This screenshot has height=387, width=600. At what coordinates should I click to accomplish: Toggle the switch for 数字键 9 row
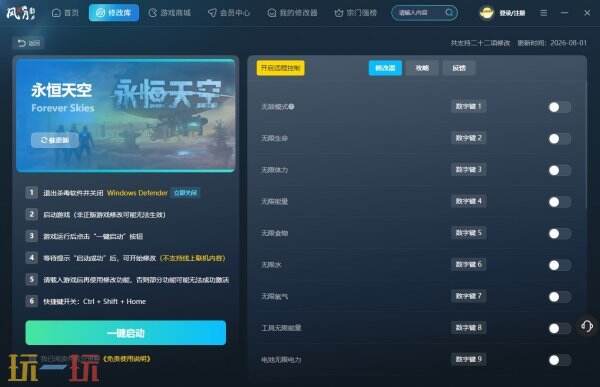pos(559,360)
